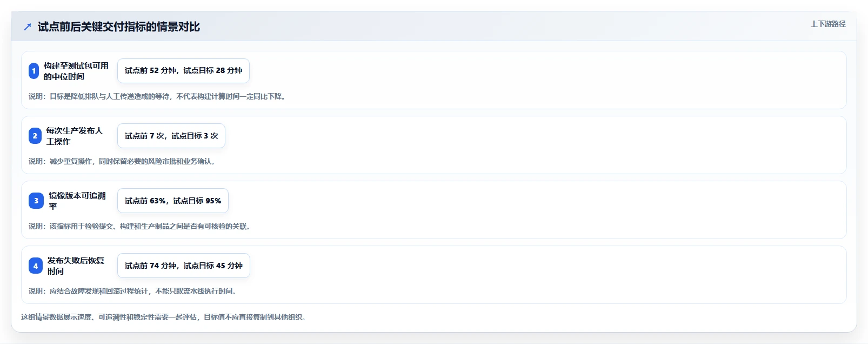The width and height of the screenshot is (868, 344).
Task: Click the value pill 试点前 63%，试点目标 95%
Action: (x=173, y=201)
